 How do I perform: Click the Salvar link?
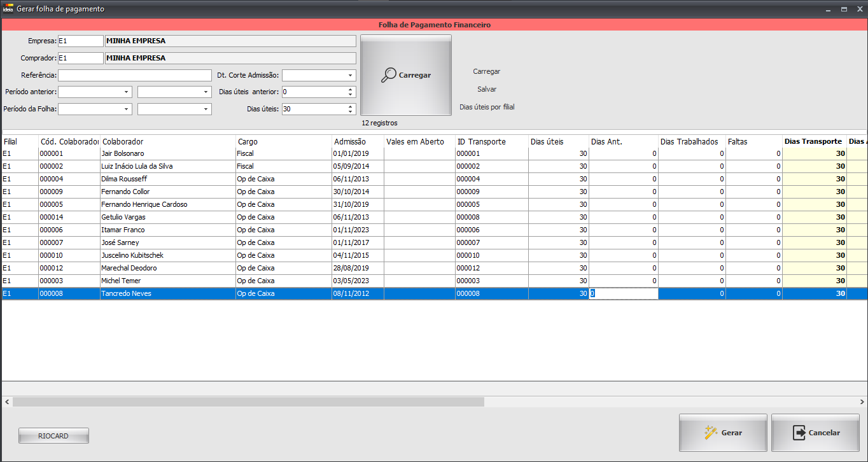(487, 89)
